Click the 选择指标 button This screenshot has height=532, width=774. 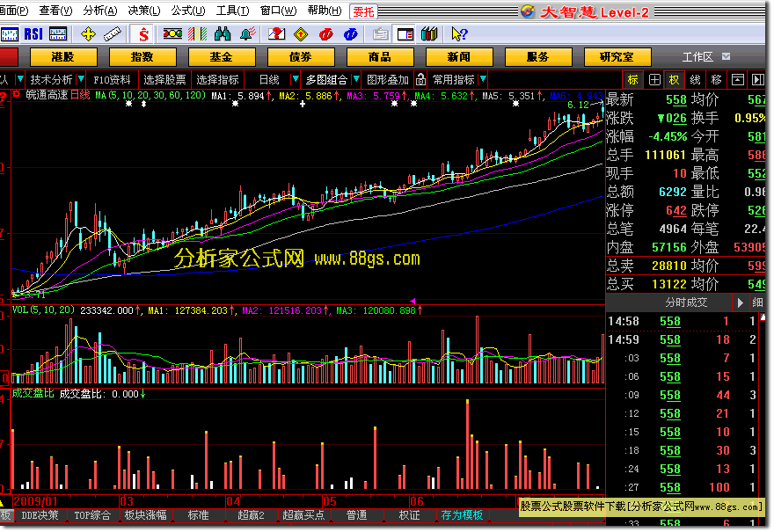click(218, 79)
